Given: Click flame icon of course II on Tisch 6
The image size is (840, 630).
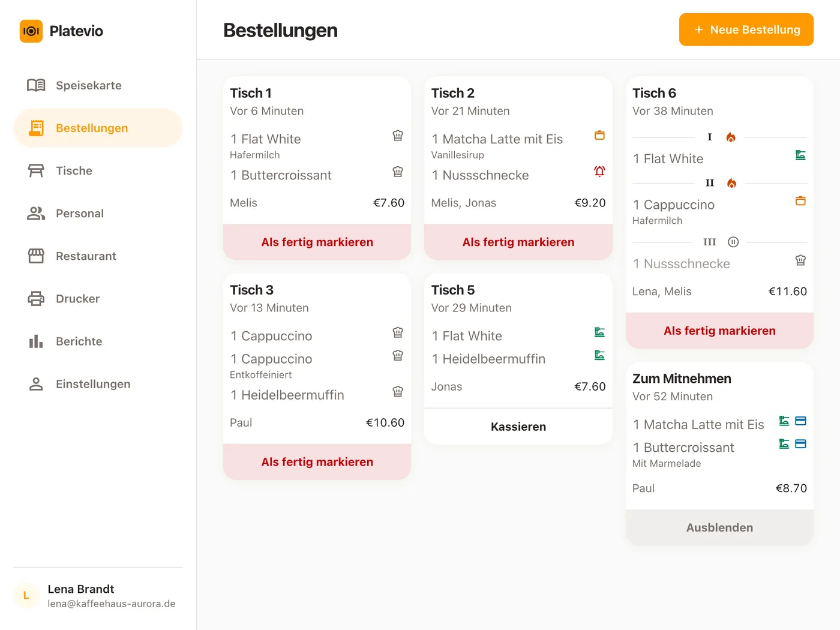Looking at the screenshot, I should pos(731,183).
